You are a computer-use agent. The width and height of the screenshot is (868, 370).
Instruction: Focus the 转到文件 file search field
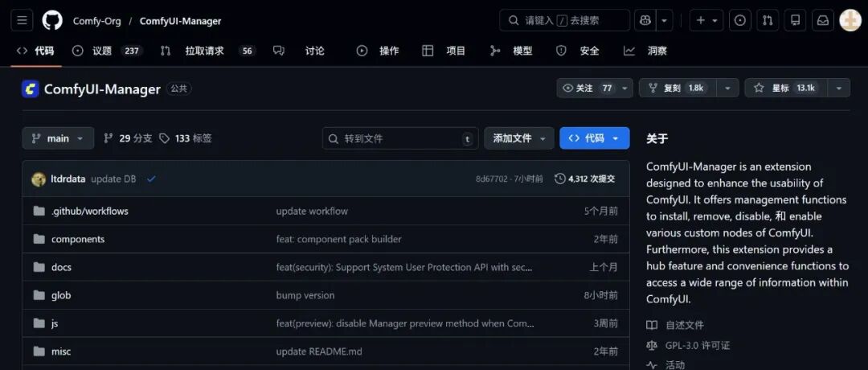[401, 138]
